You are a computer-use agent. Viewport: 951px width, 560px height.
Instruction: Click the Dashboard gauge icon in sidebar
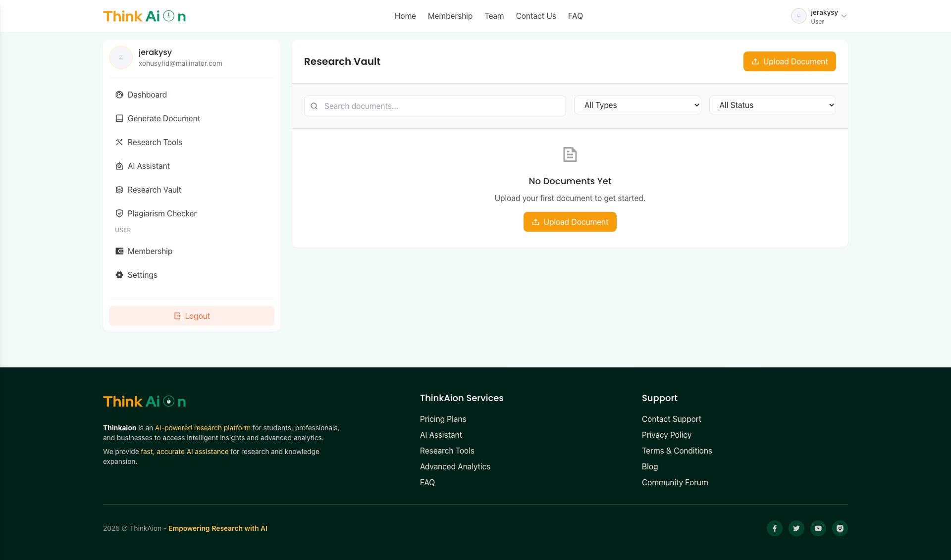[119, 95]
